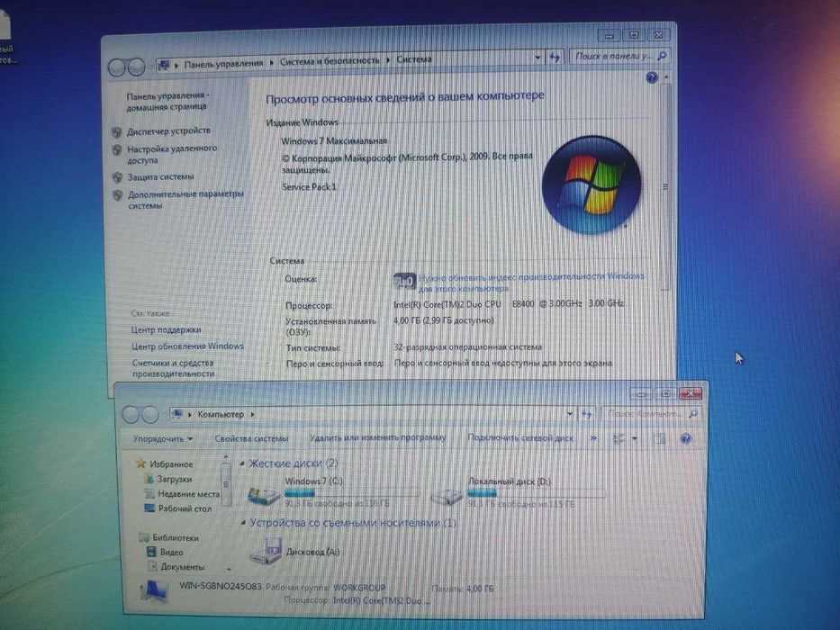Select Рабочий стол in navigation pane

(x=185, y=508)
